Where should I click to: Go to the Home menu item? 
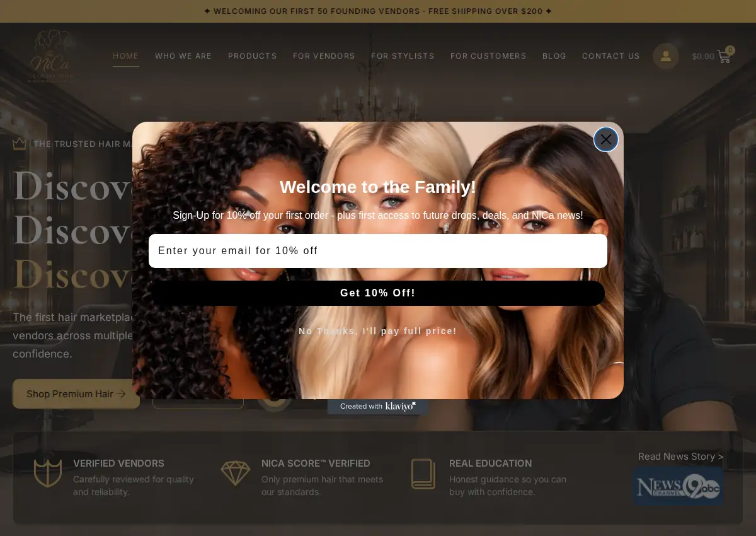click(x=126, y=56)
